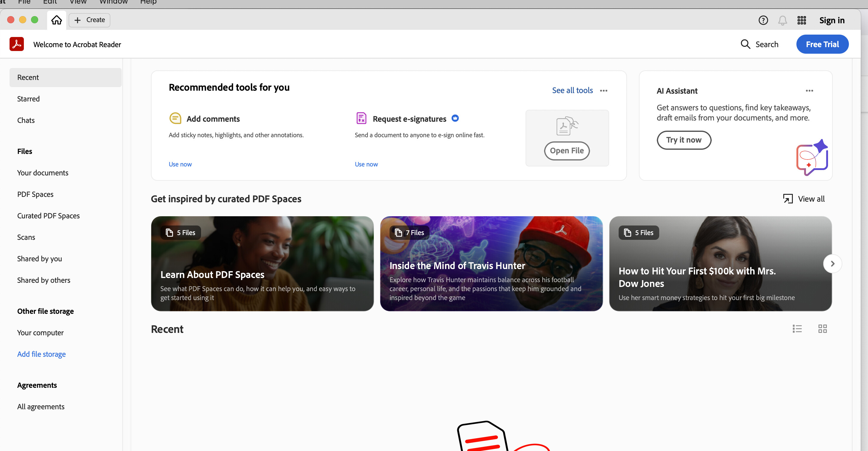Open Inside the Mind of Travis Hunter card
The width and height of the screenshot is (868, 451).
pyautogui.click(x=491, y=264)
